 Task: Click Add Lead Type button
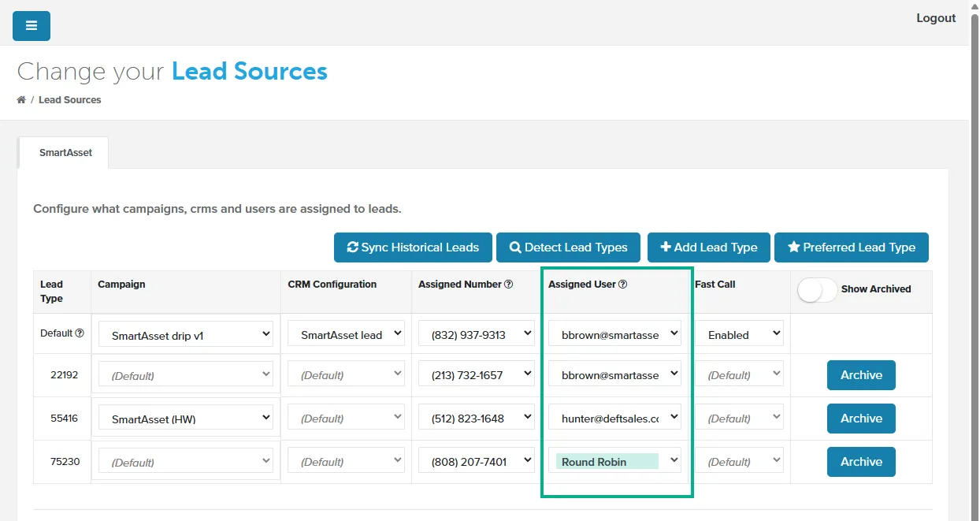(709, 247)
